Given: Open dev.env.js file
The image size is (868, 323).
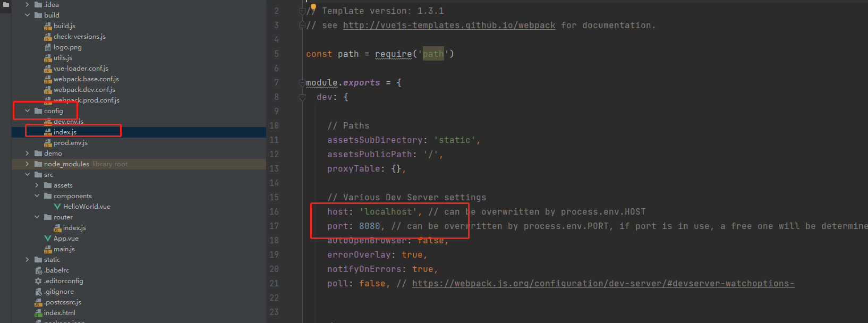Looking at the screenshot, I should [x=69, y=122].
